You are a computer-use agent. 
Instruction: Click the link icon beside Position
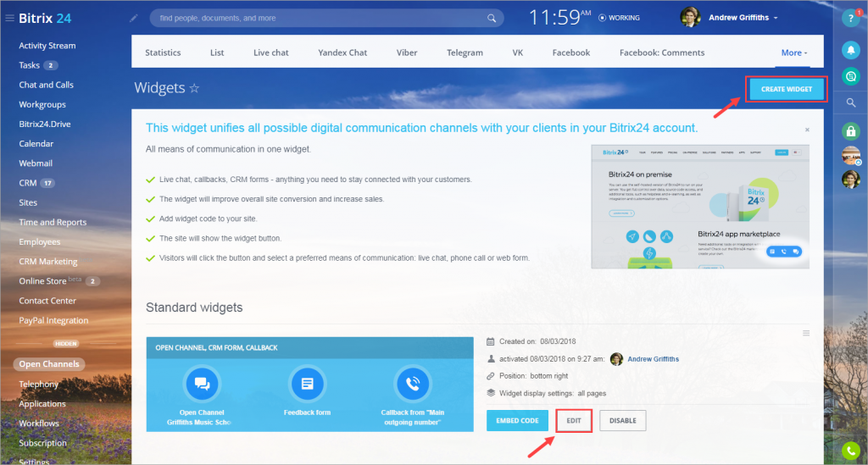[491, 376]
